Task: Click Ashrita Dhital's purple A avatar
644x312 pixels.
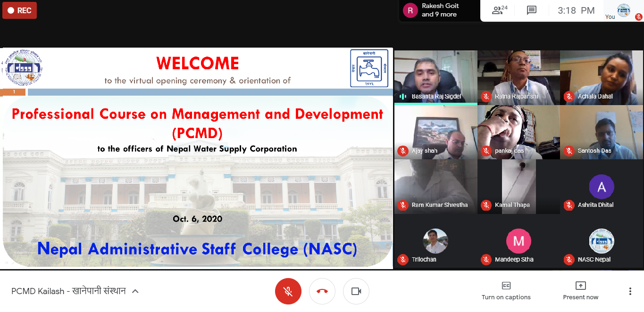Action: (x=602, y=187)
